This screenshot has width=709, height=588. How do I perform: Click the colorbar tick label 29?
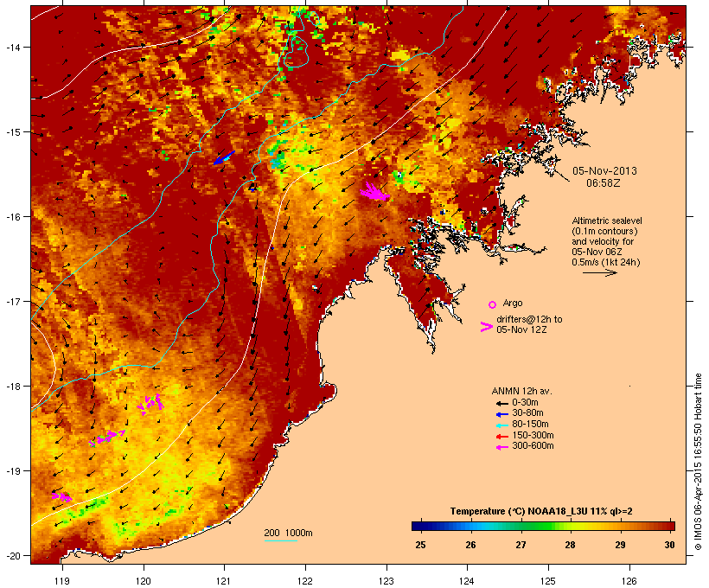pos(621,545)
